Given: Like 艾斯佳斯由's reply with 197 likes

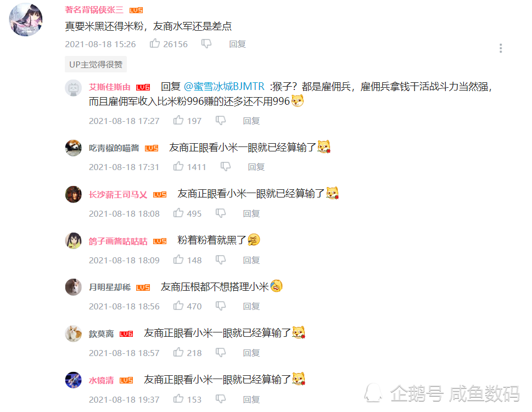Looking at the screenshot, I should (x=178, y=120).
